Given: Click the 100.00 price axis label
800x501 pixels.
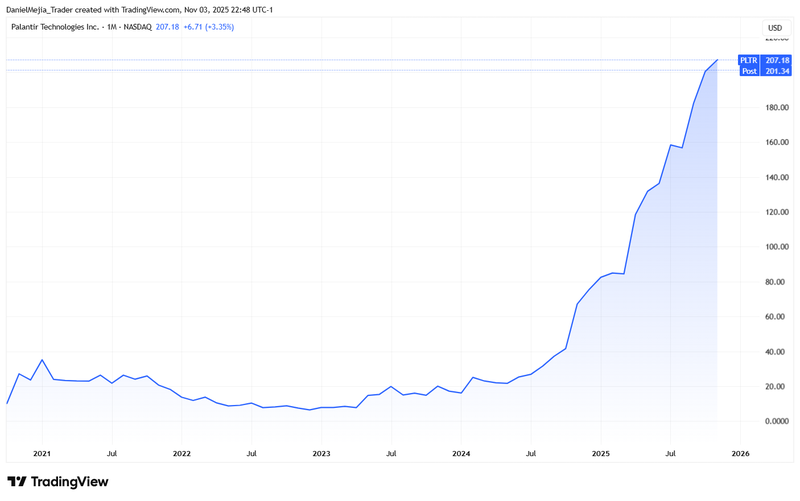Looking at the screenshot, I should 777,247.
